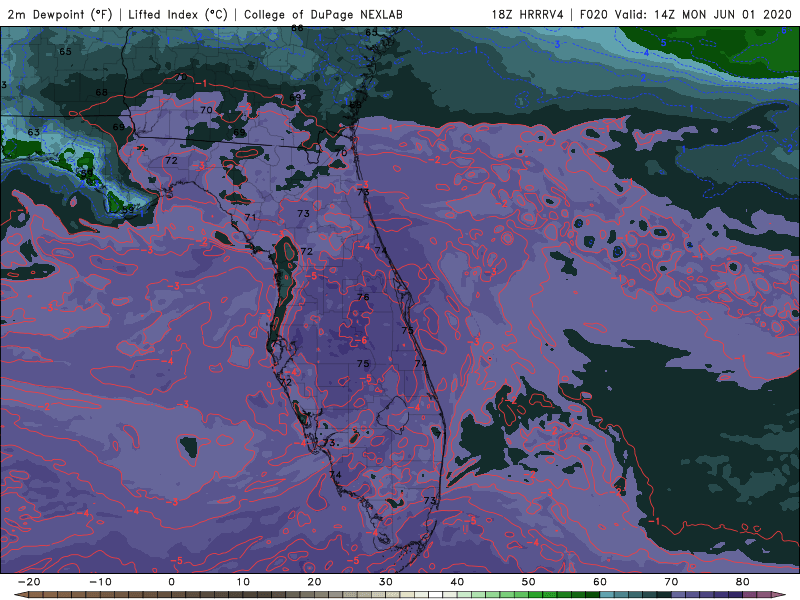The height and width of the screenshot is (600, 800).
Task: Click the 10 label on the color scale
Action: coord(243,582)
